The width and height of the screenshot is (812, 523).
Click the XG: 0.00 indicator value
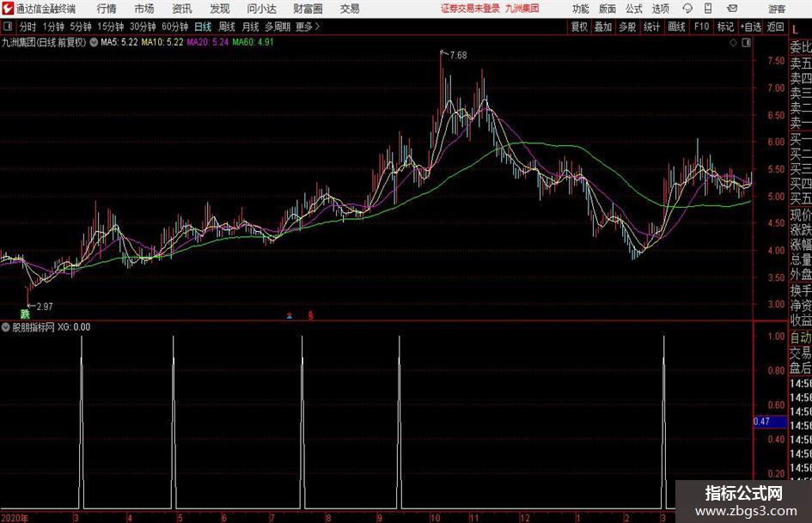(74, 327)
